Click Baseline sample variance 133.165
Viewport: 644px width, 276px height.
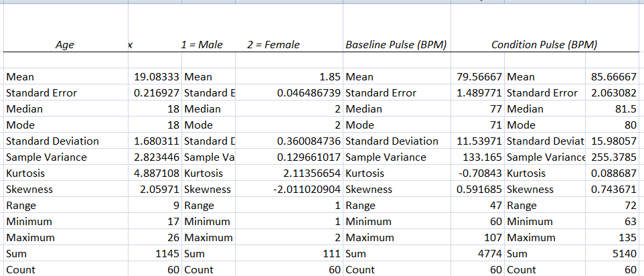coord(482,157)
